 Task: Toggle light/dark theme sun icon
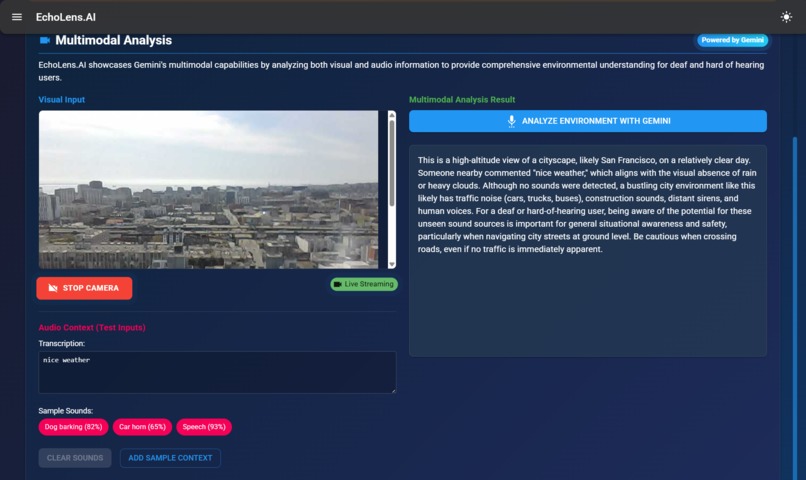(786, 17)
